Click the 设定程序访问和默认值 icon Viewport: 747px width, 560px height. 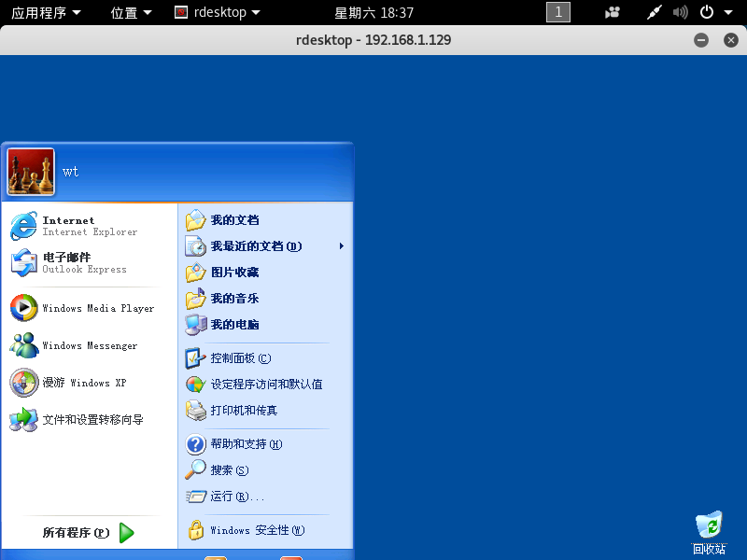tap(195, 385)
